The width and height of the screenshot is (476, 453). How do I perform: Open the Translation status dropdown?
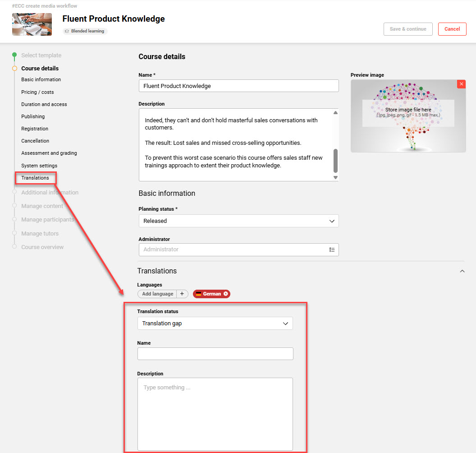(x=215, y=323)
